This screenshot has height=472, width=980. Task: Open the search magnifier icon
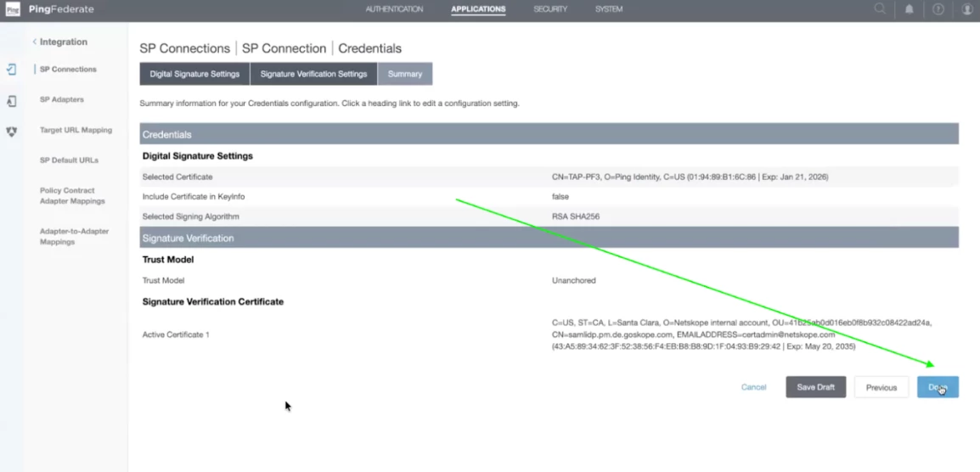(880, 8)
